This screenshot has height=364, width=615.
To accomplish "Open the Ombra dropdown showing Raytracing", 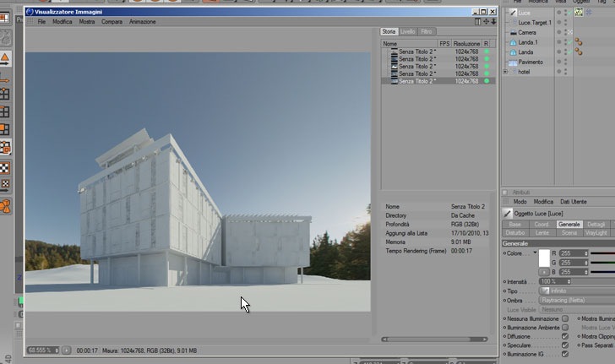I will coord(576,300).
